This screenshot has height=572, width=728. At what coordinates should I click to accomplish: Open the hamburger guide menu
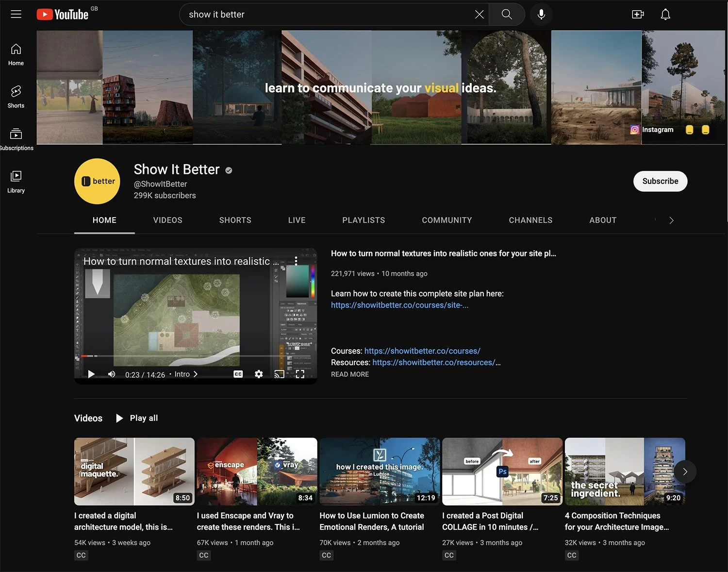tap(16, 14)
